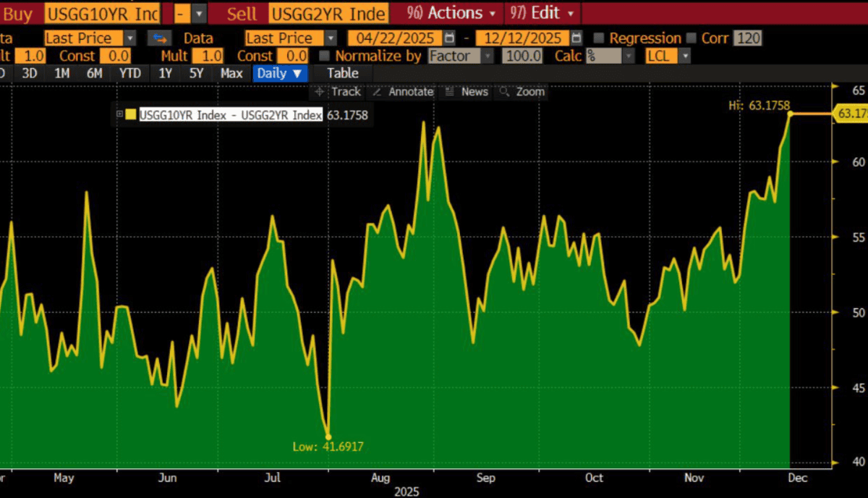The height and width of the screenshot is (498, 868).
Task: Open the Edit menu
Action: point(542,13)
